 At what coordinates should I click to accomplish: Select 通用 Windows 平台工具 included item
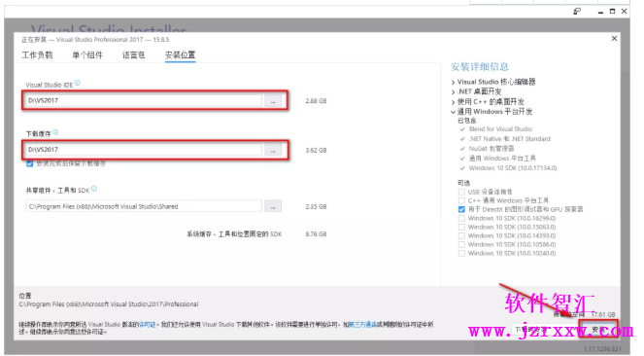click(502, 159)
